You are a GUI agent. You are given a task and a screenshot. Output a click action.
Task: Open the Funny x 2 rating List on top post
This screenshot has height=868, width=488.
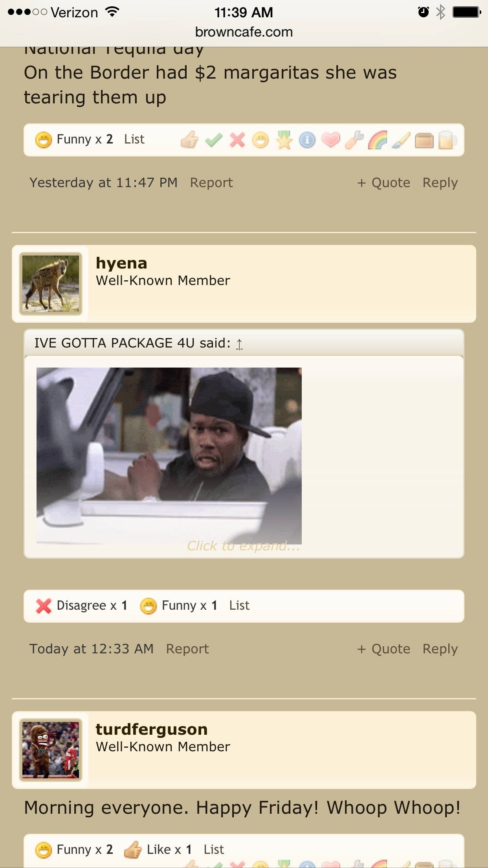click(x=134, y=139)
